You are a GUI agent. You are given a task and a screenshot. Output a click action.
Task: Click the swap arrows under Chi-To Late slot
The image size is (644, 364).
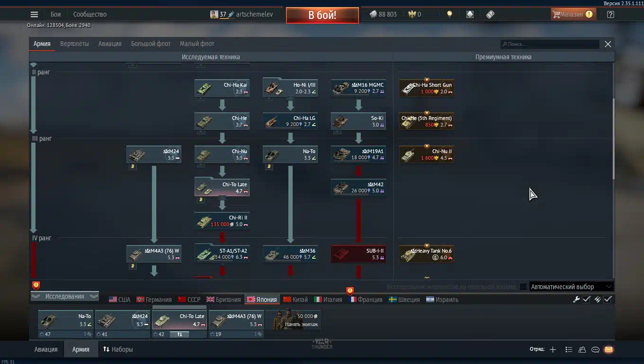[x=179, y=334]
